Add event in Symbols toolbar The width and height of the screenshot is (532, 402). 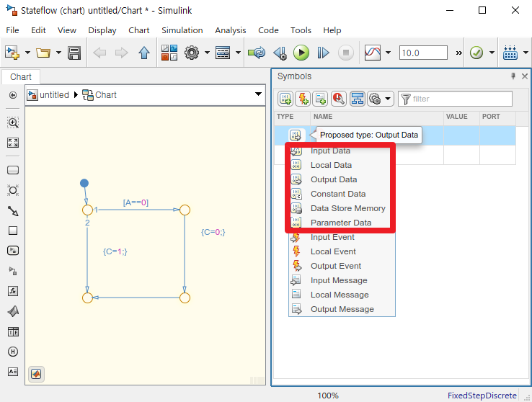[303, 99]
